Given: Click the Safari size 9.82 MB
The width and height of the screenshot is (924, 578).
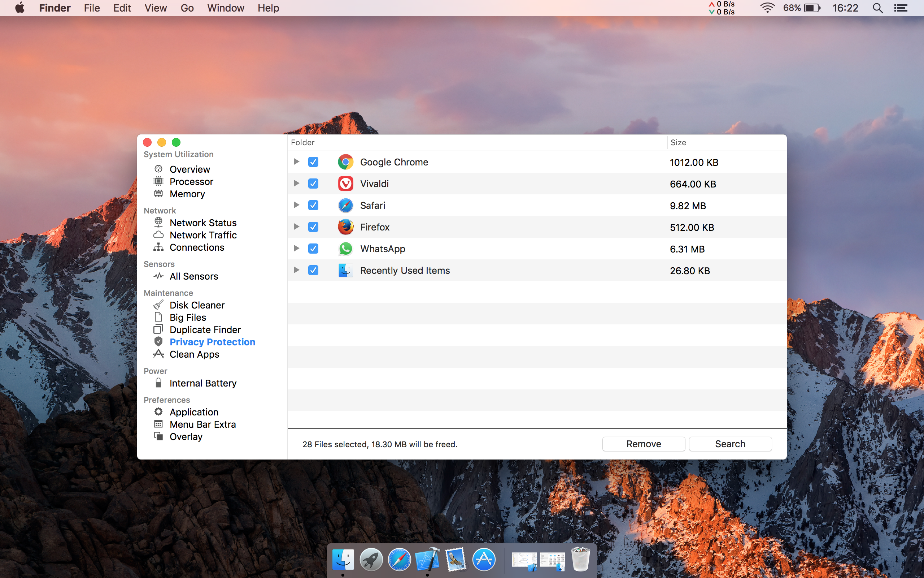Looking at the screenshot, I should coord(688,206).
